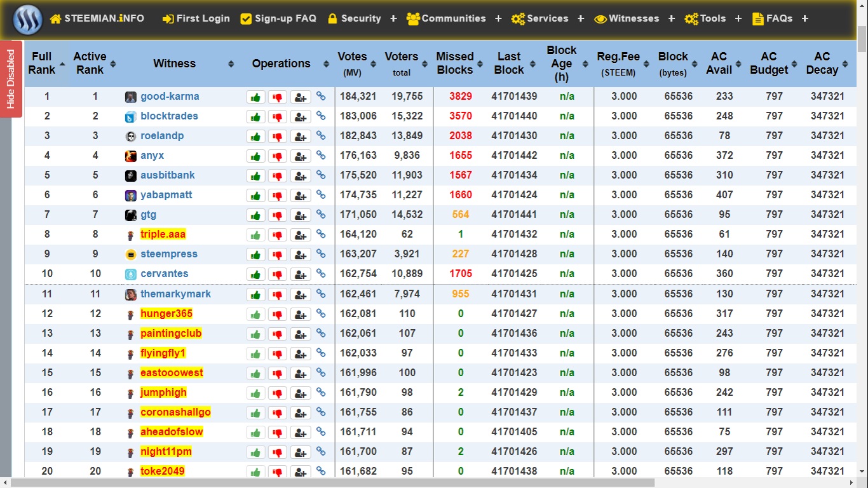The image size is (868, 488).
Task: Sort by the AC Avail column
Action: click(x=724, y=64)
